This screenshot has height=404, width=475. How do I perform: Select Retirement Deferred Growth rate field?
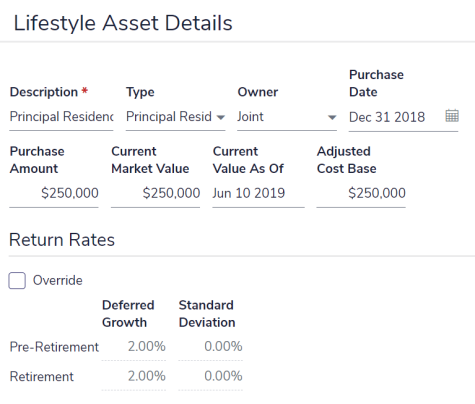[134, 377]
